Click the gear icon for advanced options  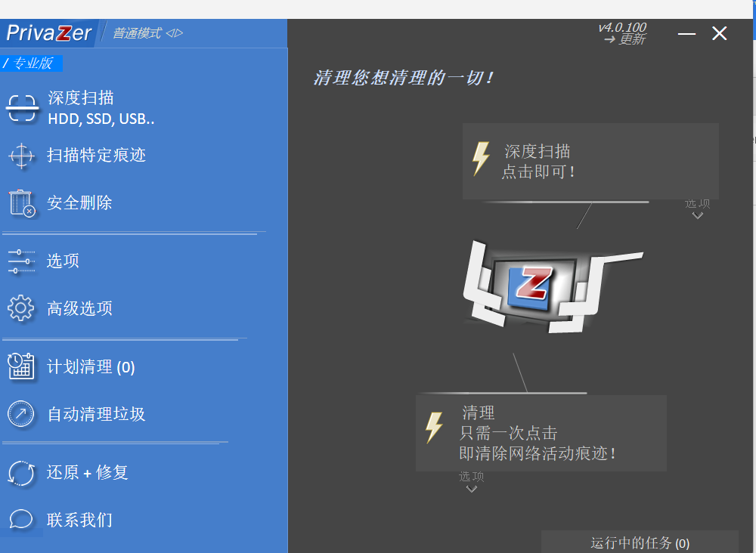coord(20,307)
